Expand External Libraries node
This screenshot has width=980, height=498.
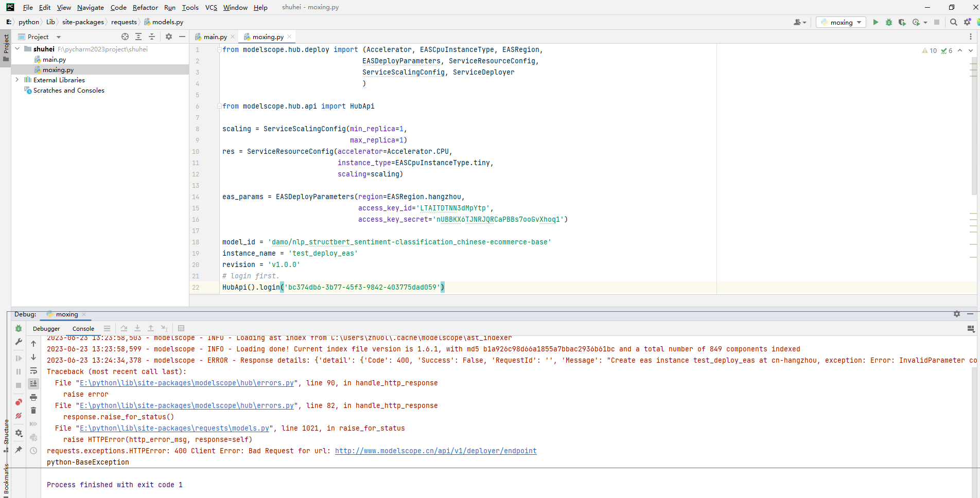pyautogui.click(x=17, y=80)
